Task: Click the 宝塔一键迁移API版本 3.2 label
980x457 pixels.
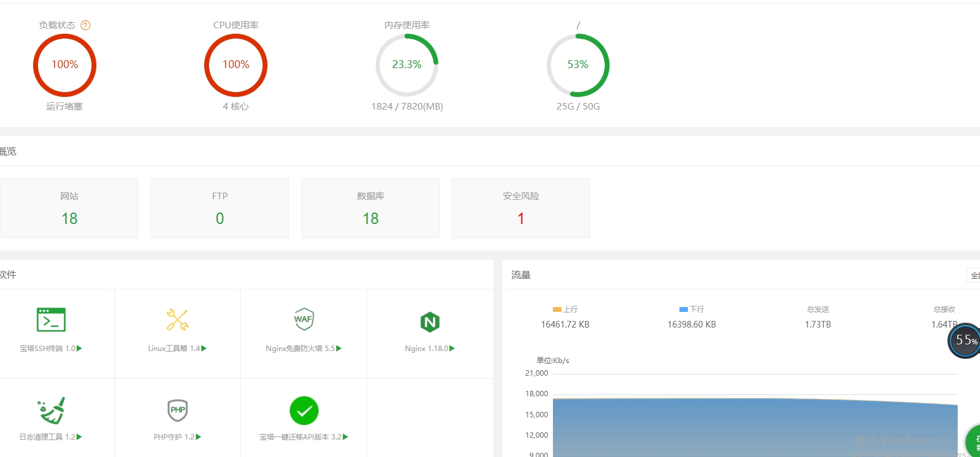Action: (301, 437)
